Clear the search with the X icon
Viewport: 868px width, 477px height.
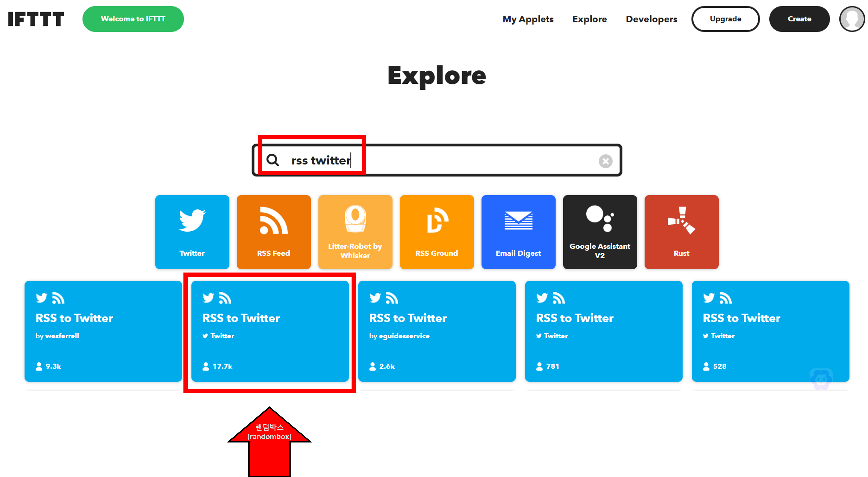point(605,161)
